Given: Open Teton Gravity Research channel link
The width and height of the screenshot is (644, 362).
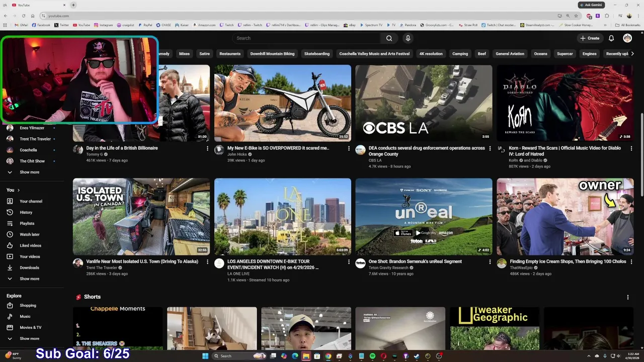Looking at the screenshot, I should pos(388,267).
